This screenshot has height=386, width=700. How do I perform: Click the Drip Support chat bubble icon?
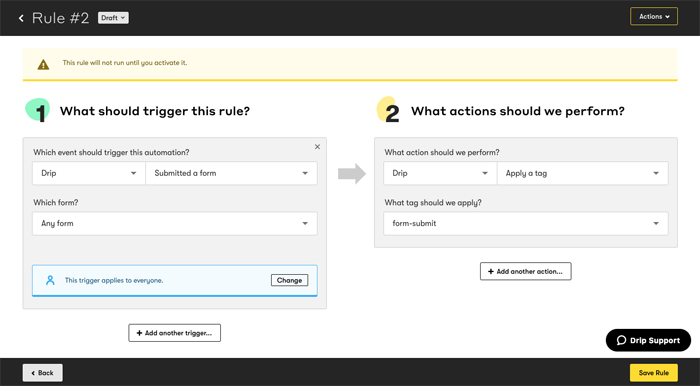(x=621, y=340)
